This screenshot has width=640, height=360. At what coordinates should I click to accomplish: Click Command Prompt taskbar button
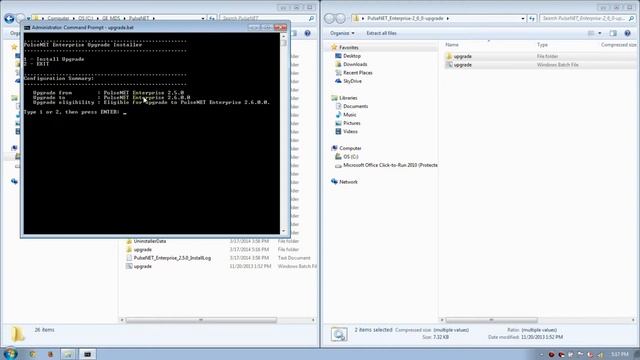(x=87, y=354)
